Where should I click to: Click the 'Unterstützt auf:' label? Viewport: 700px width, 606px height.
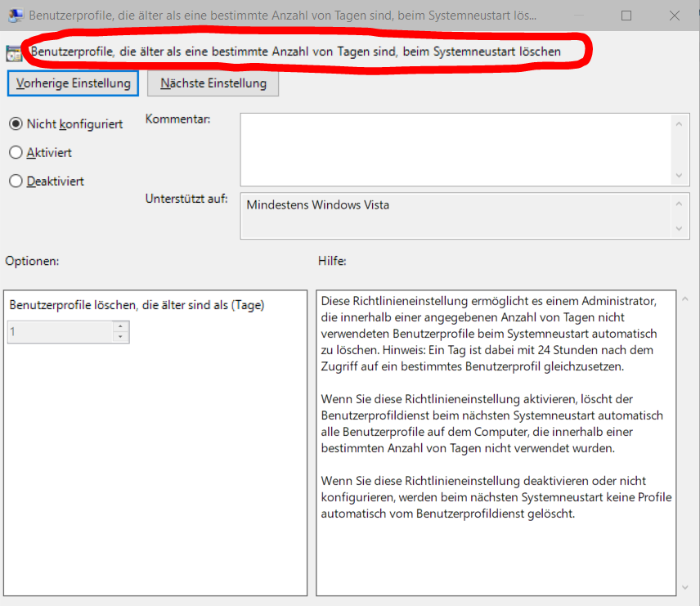(186, 198)
